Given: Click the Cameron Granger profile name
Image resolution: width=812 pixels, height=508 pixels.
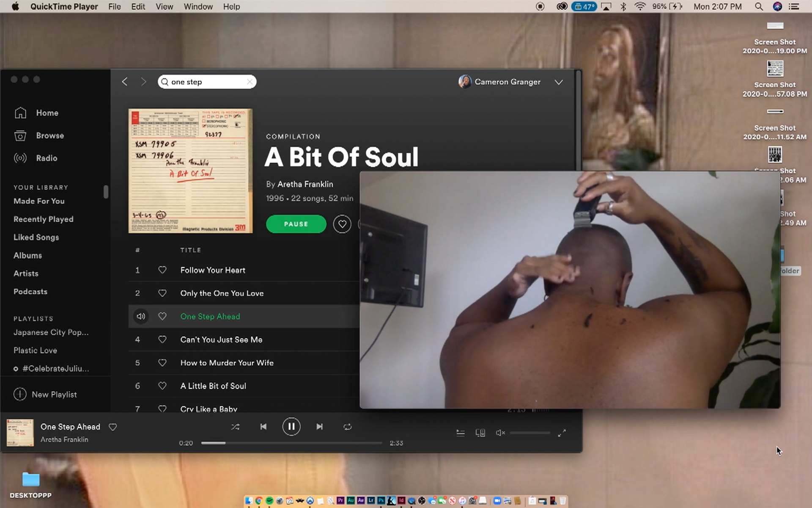Looking at the screenshot, I should click(x=507, y=82).
